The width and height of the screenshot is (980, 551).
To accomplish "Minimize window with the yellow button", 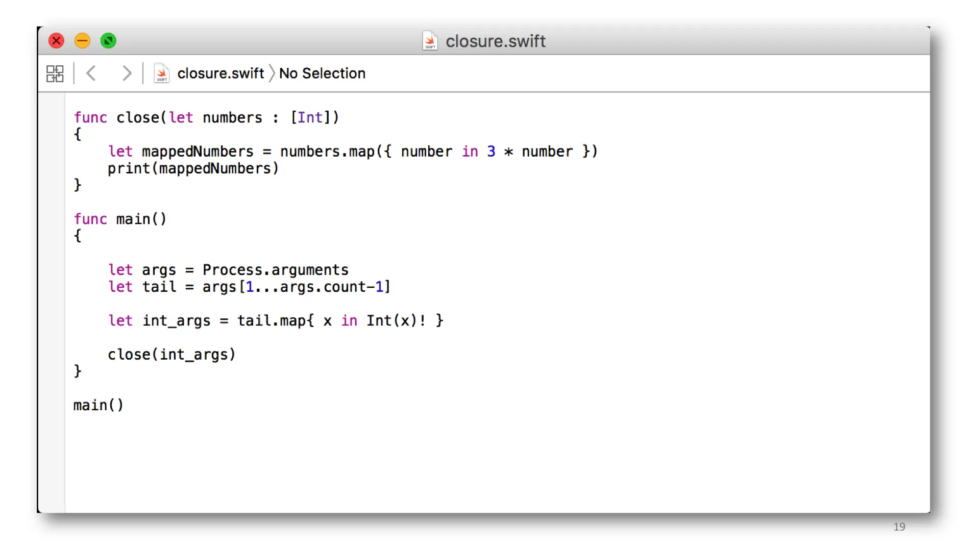I will (x=82, y=41).
